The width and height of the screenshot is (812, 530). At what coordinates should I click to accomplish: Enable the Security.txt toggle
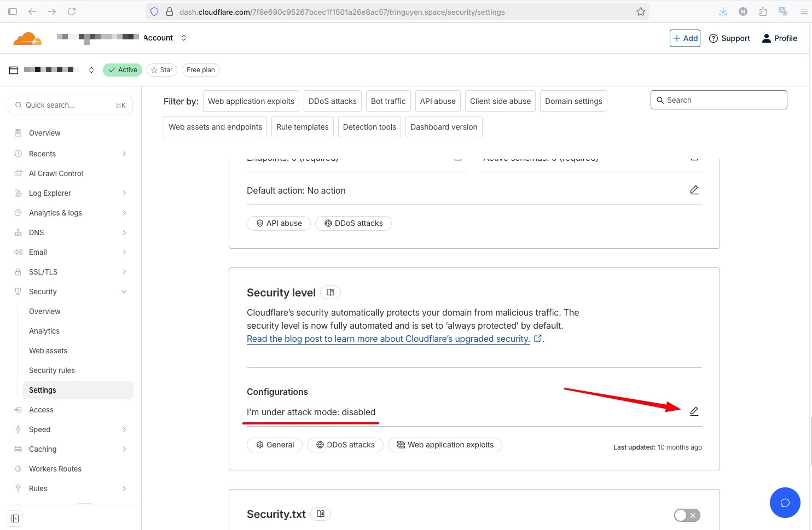[687, 515]
